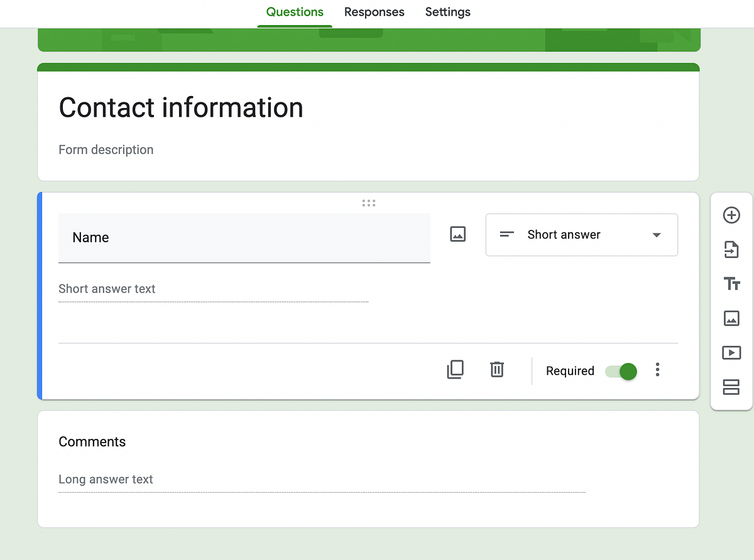Open the Settings tab
Viewport: 754px width, 560px height.
(x=447, y=12)
